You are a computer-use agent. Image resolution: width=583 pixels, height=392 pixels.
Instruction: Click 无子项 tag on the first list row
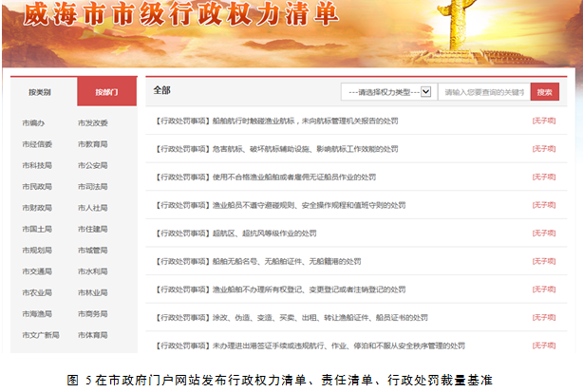point(543,121)
